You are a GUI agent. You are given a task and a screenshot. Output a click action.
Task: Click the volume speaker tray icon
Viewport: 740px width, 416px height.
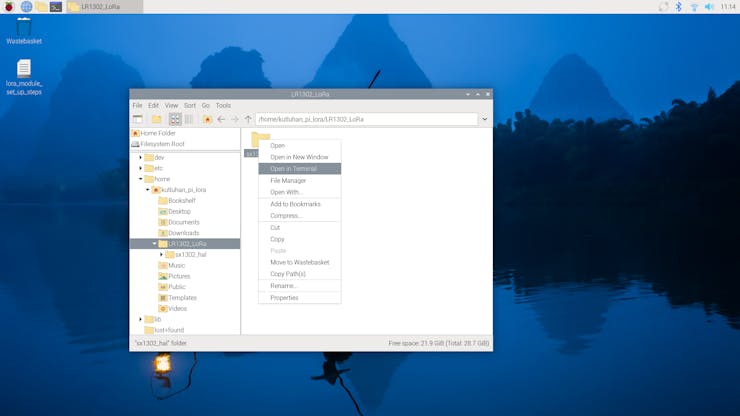[709, 7]
